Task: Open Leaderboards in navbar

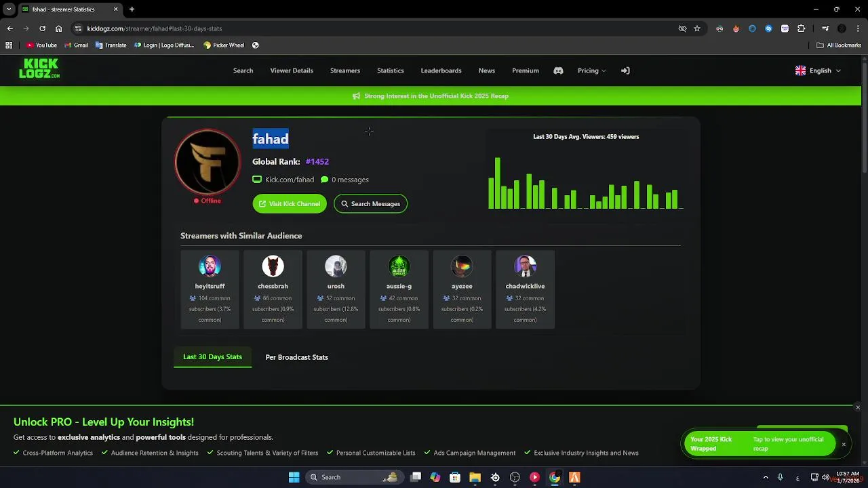Action: 441,70
